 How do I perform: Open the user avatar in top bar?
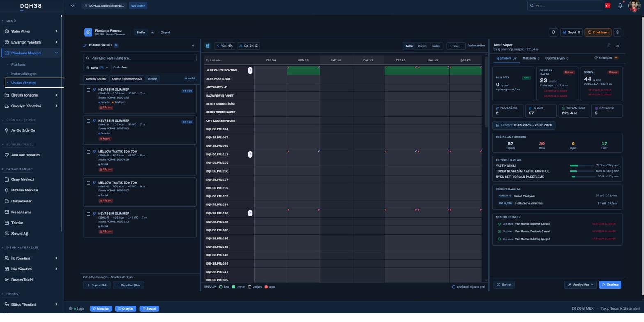tap(634, 6)
